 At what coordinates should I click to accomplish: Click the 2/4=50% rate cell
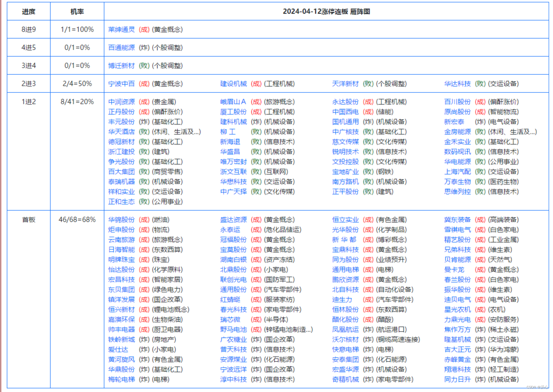(x=77, y=84)
